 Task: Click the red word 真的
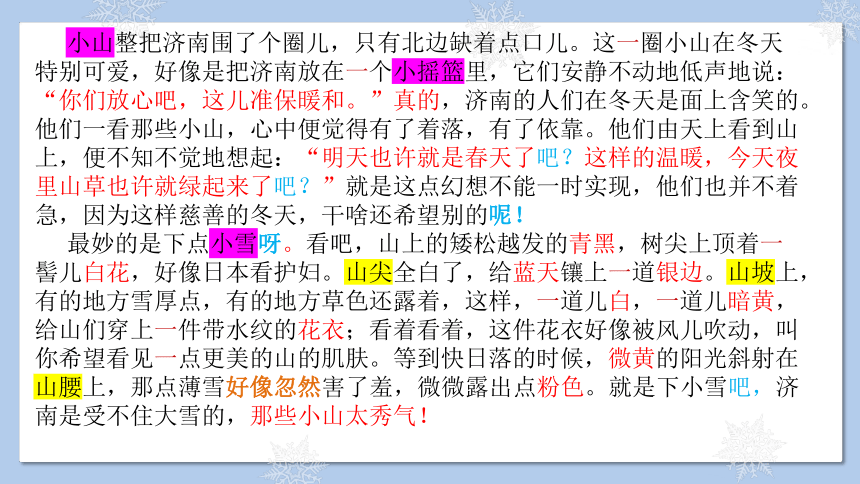[416, 100]
